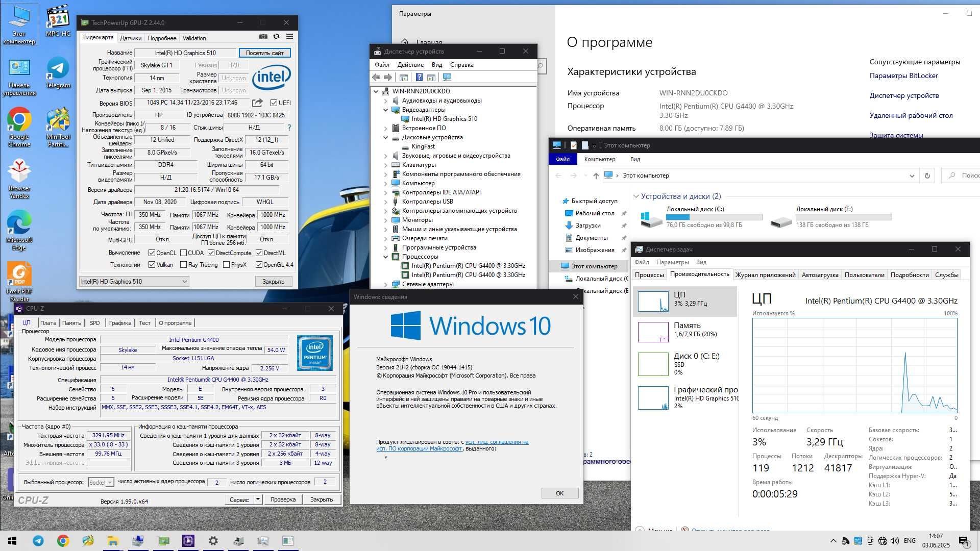Toggle the OpenGL 4.4 checkbox in GPU-Z
The width and height of the screenshot is (980, 551).
pos(259,265)
